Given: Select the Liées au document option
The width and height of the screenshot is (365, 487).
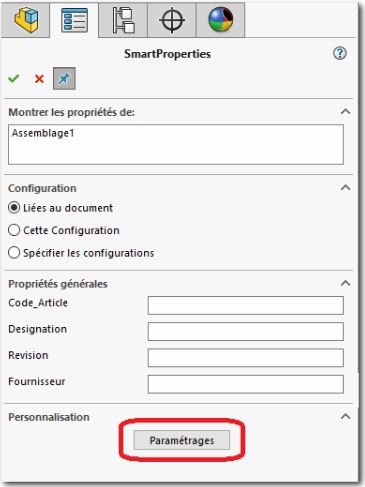Looking at the screenshot, I should click(60, 208).
